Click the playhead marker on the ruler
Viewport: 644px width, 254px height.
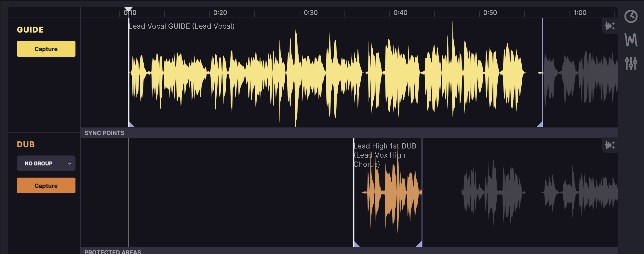point(128,10)
